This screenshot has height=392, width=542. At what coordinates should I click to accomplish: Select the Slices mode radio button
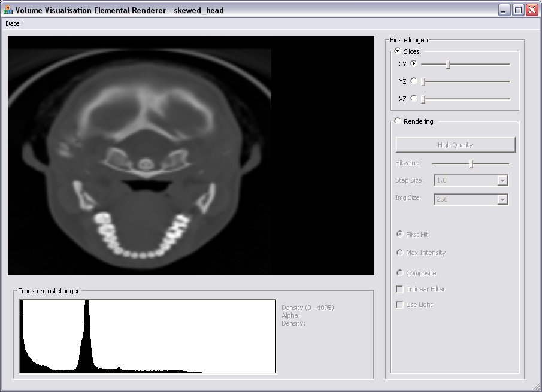(x=398, y=51)
